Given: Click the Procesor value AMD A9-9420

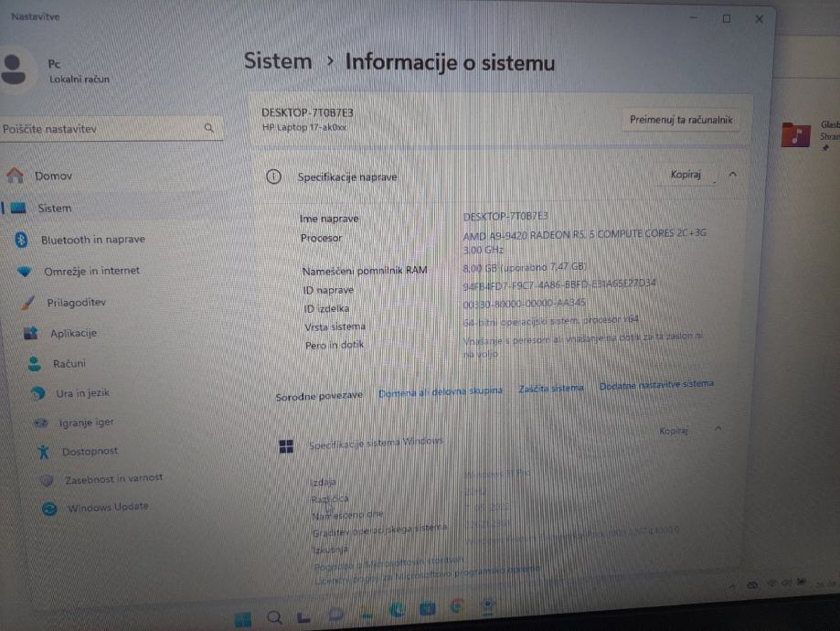Looking at the screenshot, I should [x=584, y=241].
